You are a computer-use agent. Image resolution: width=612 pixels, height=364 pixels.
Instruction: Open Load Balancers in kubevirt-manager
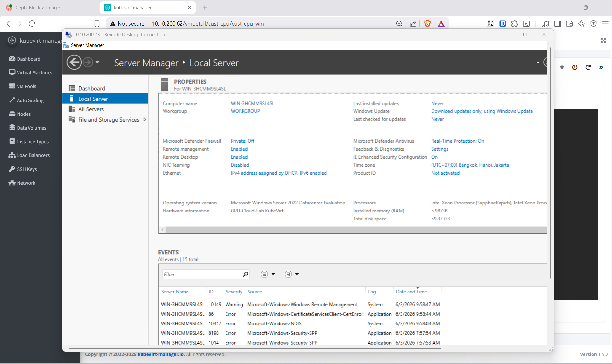29,155
